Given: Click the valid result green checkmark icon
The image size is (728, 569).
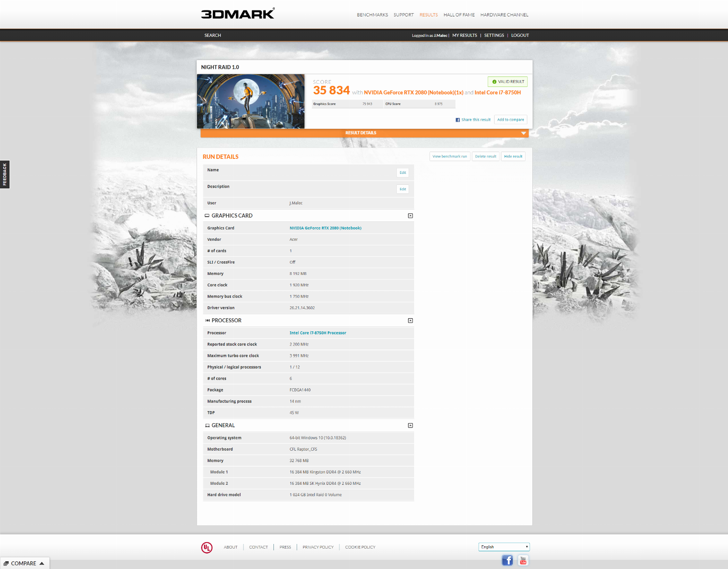Looking at the screenshot, I should [494, 82].
